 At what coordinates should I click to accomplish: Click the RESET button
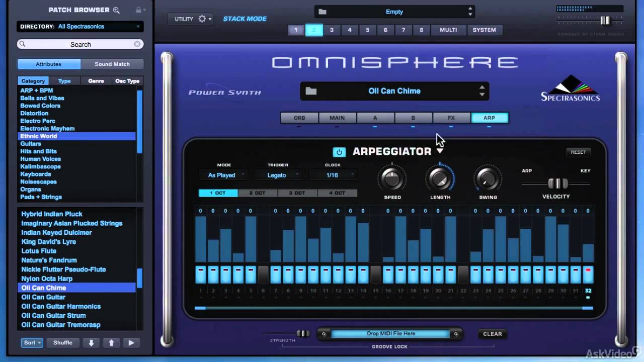coord(579,152)
